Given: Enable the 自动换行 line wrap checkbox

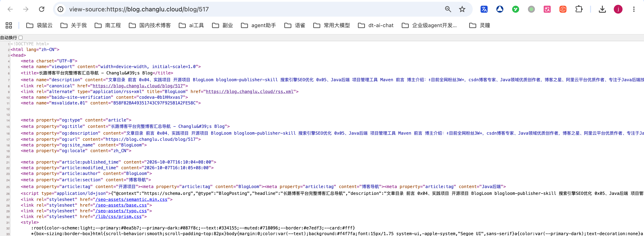Looking at the screenshot, I should (21, 38).
